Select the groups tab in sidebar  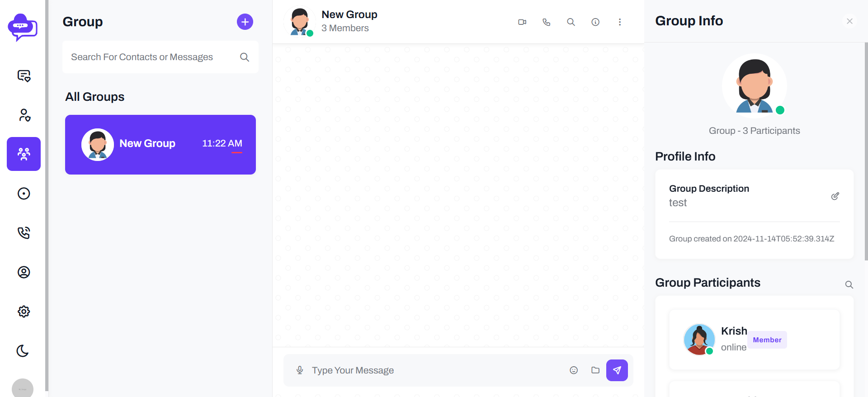pyautogui.click(x=24, y=154)
